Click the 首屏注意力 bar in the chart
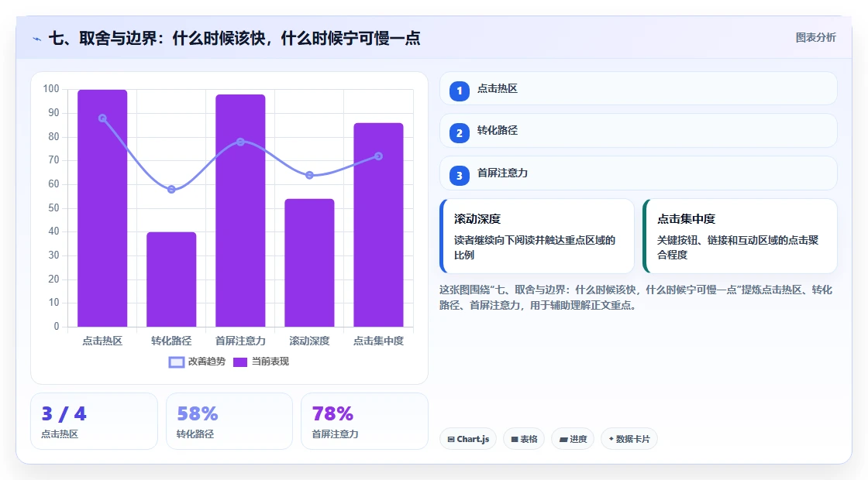 pyautogui.click(x=240, y=211)
